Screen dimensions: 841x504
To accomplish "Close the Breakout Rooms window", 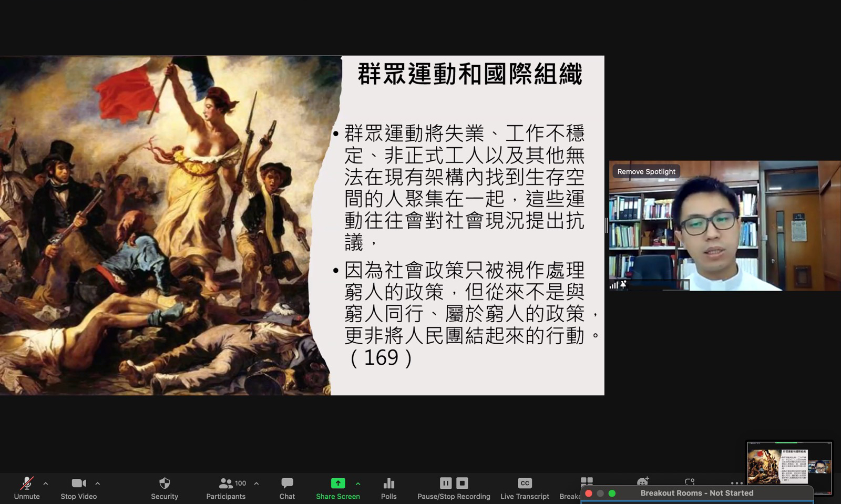I will pos(589,493).
